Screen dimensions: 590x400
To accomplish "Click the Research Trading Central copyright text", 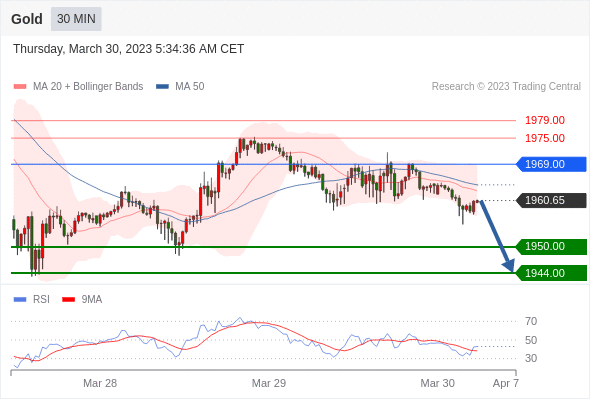I will (x=506, y=87).
